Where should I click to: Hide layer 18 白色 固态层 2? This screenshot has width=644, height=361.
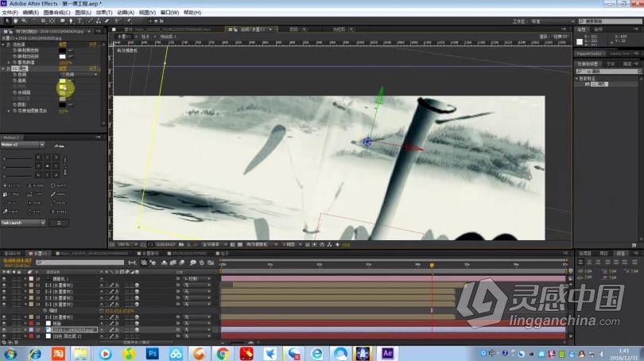(4, 336)
